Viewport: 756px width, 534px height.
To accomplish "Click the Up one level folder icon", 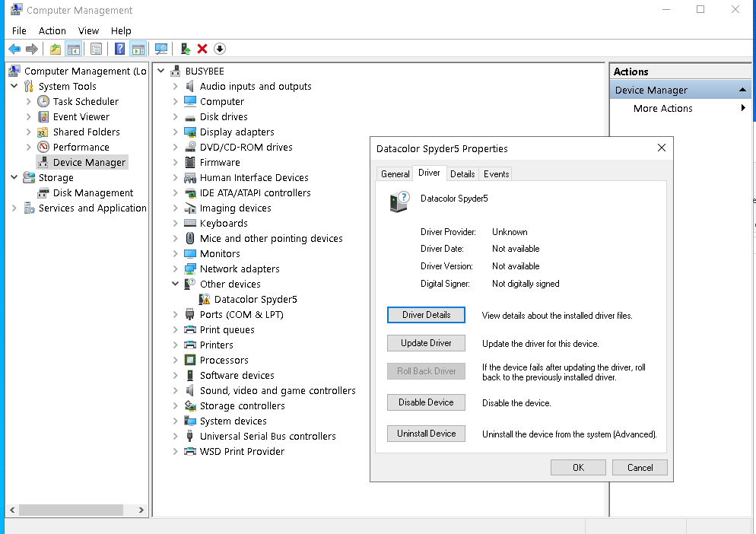I will click(56, 49).
